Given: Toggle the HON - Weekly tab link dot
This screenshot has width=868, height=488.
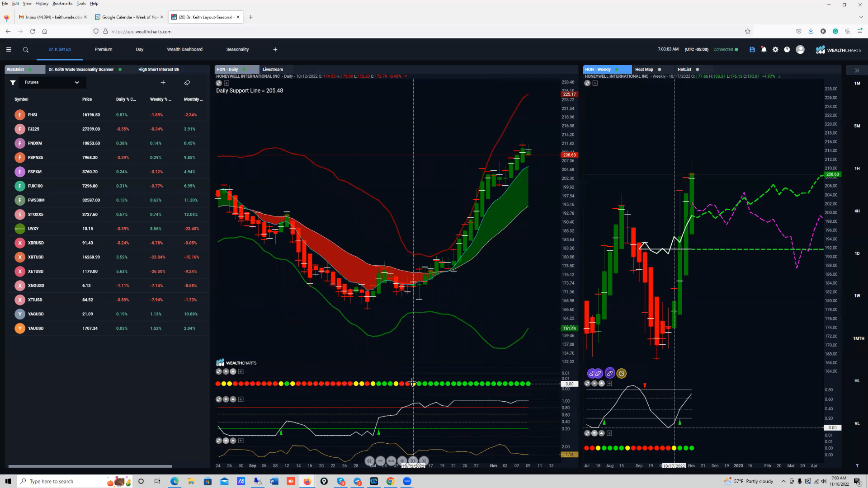Looking at the screenshot, I should pos(617,70).
